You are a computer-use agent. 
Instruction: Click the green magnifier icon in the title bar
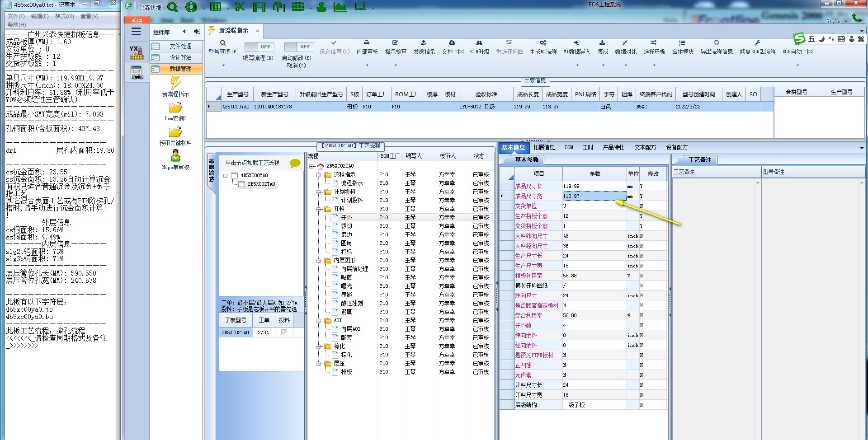click(x=172, y=7)
